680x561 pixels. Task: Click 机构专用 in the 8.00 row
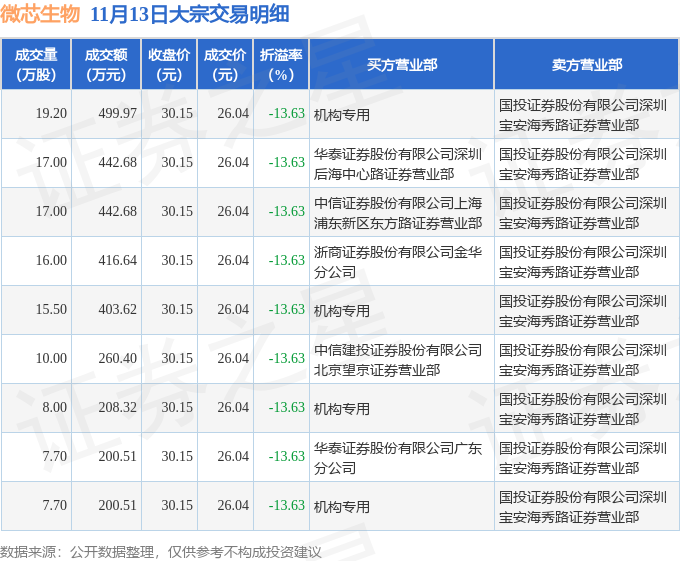[x=342, y=409]
